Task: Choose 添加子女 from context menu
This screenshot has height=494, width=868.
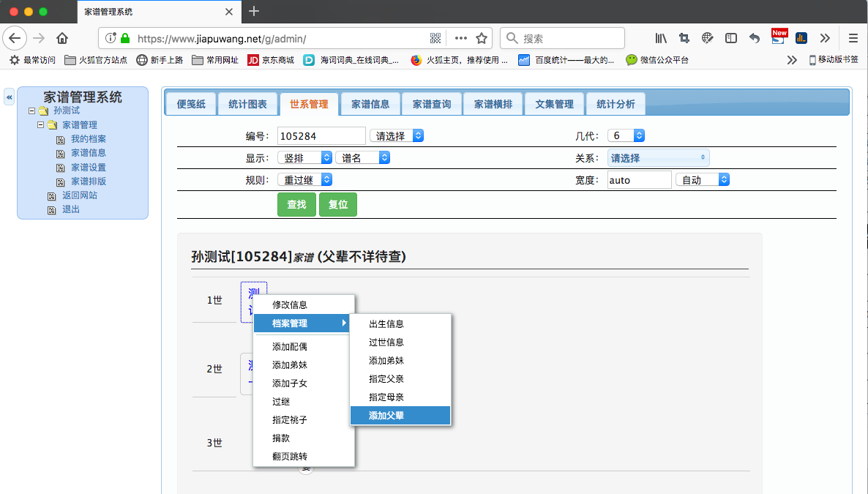Action: click(304, 383)
